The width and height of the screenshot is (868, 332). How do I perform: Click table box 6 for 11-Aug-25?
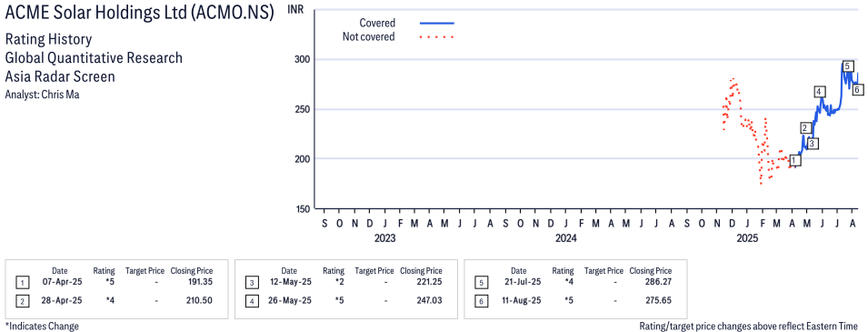481,301
